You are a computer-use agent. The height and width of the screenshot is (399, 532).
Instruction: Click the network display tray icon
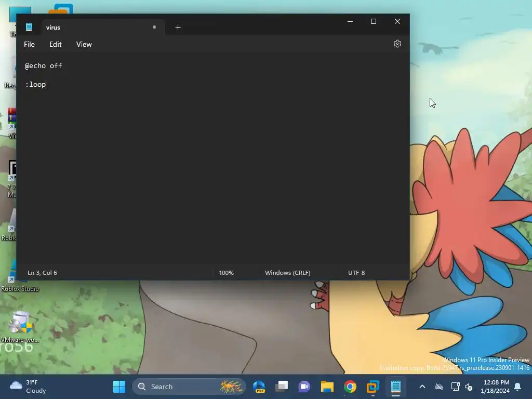[455, 387]
